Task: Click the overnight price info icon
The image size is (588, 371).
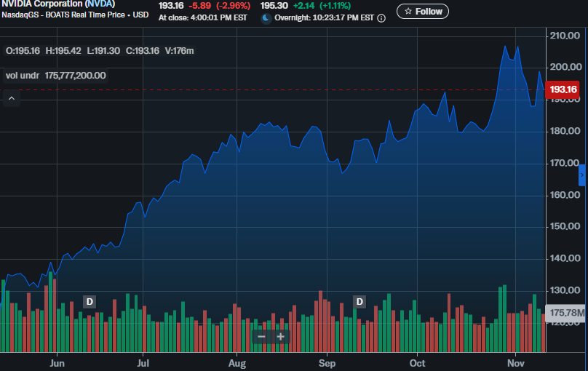Action: 381,18
